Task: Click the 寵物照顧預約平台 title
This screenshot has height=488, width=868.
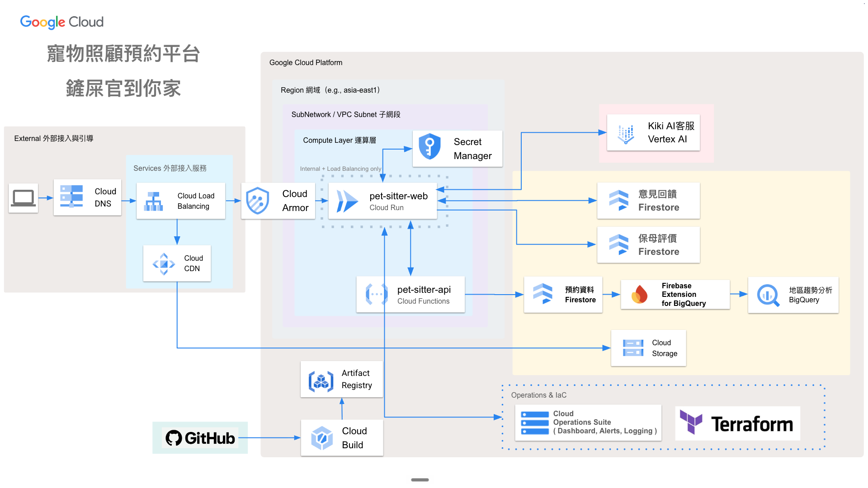Action: pos(123,53)
